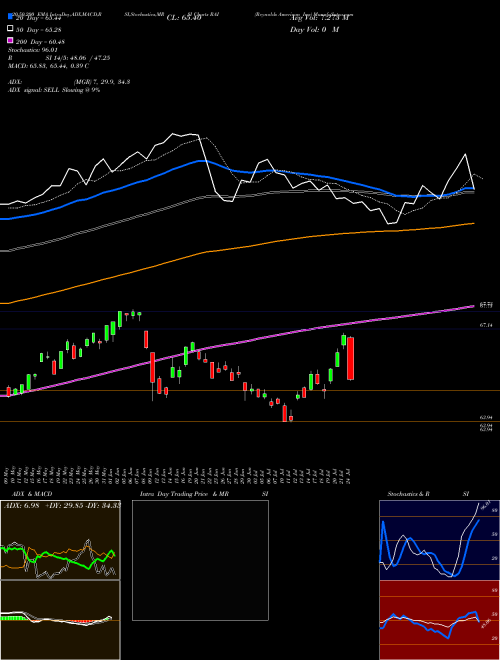Image resolution: width=500 pixels, height=660 pixels.
Task: Click the white 50 Day EMA legend swatch
Action: (x=10, y=29)
